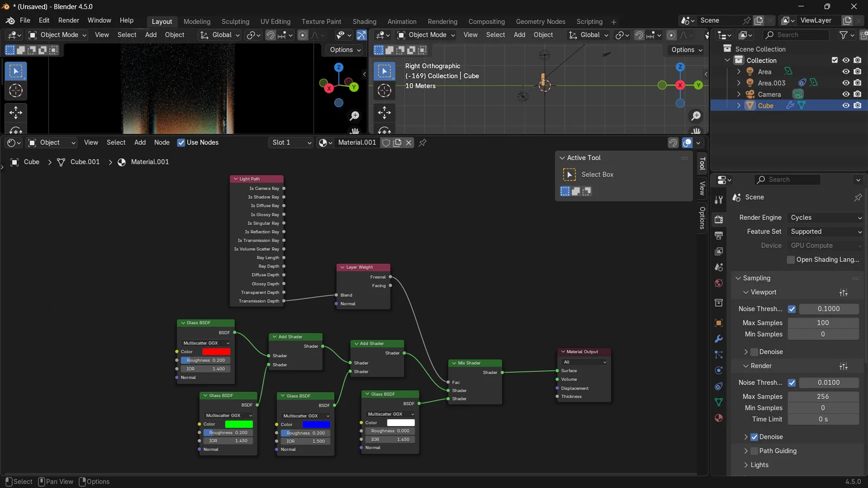Open the Modifier wrench properties tab
Viewport: 868px width, 488px height.
719,339
